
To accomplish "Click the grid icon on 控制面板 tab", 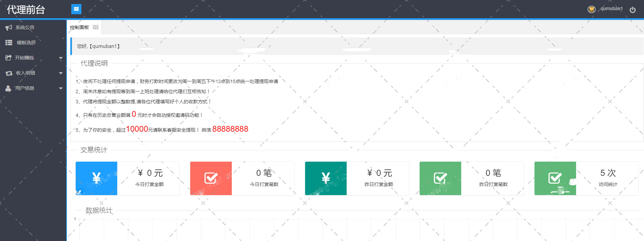I will pos(96,27).
